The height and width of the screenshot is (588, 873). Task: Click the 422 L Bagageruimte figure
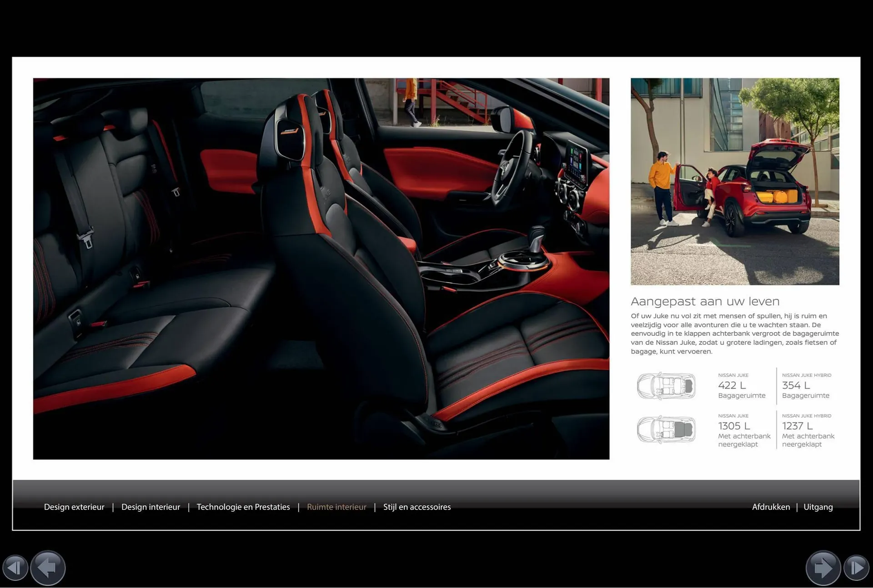point(732,385)
